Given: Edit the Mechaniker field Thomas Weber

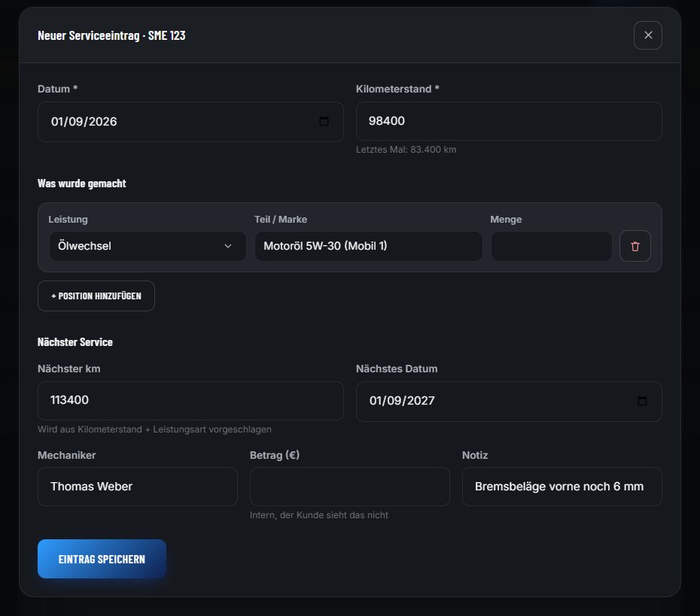Looking at the screenshot, I should (138, 487).
